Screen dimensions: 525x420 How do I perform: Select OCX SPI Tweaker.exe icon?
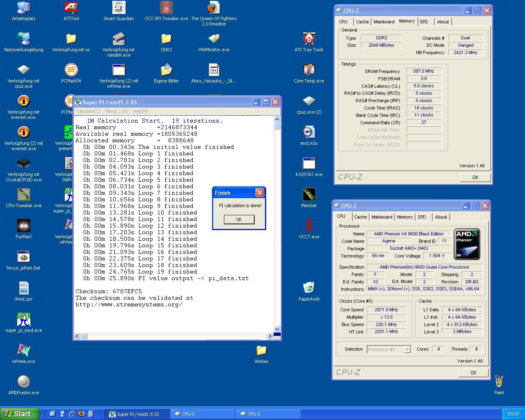166,11
